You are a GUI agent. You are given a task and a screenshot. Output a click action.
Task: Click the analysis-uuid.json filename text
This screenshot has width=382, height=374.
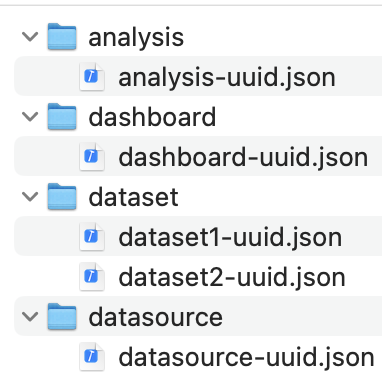tap(227, 78)
